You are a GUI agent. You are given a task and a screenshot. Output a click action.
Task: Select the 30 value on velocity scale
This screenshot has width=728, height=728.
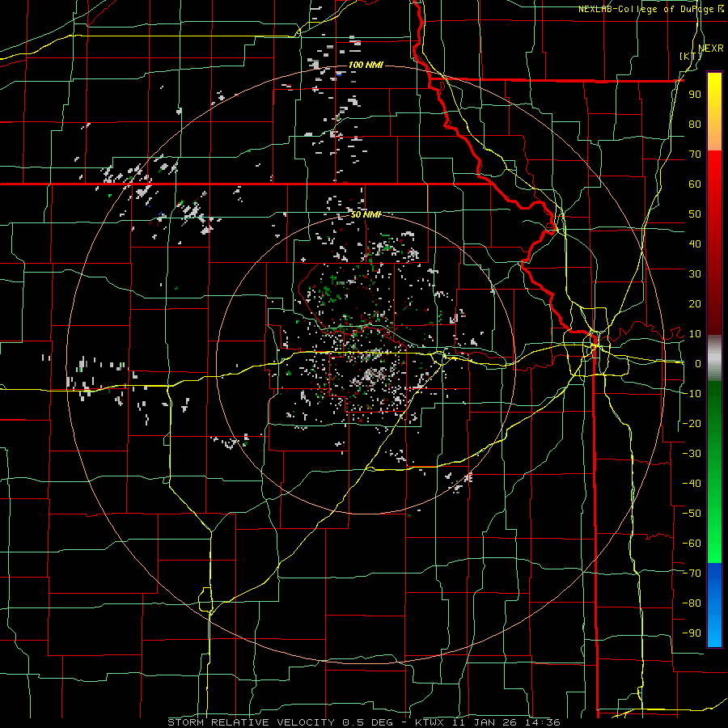click(x=695, y=273)
